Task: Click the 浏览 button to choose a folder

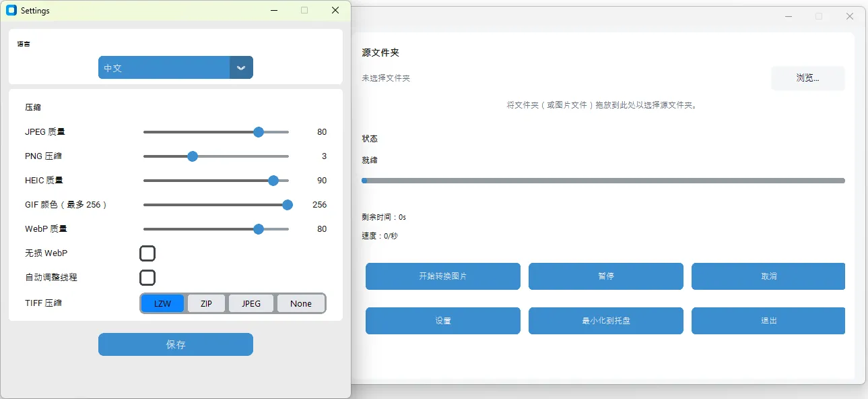Action: 807,78
